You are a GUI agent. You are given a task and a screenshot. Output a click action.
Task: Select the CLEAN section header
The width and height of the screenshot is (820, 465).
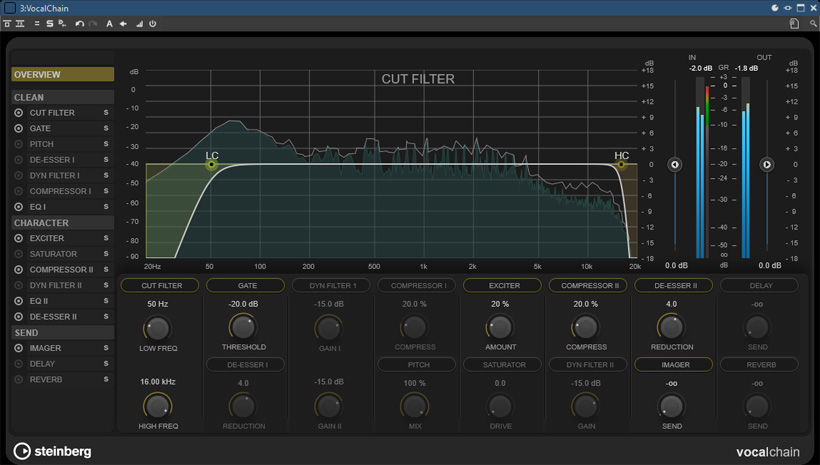pyautogui.click(x=63, y=97)
